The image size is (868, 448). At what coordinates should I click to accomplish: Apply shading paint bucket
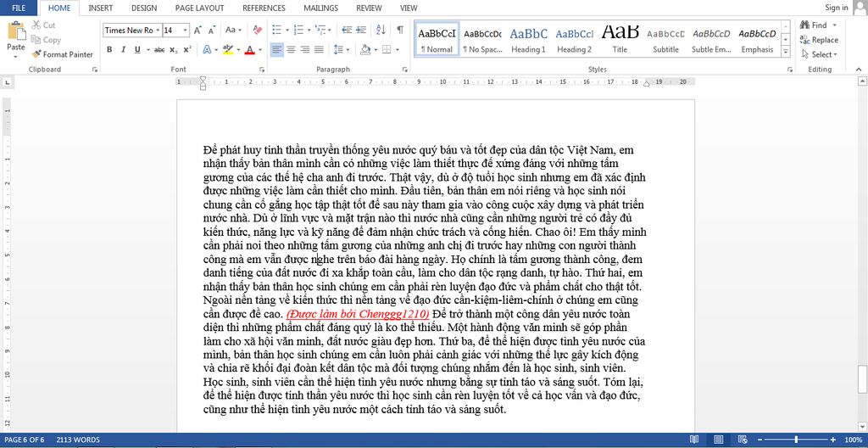tap(365, 49)
